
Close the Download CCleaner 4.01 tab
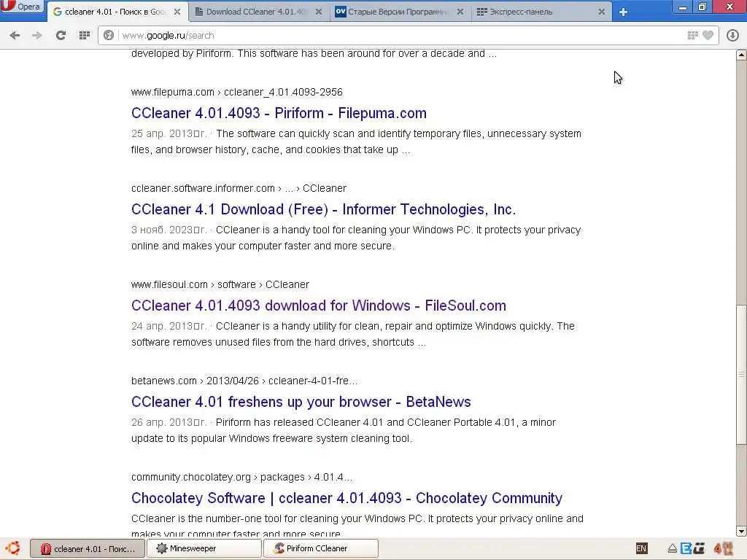[x=319, y=12]
